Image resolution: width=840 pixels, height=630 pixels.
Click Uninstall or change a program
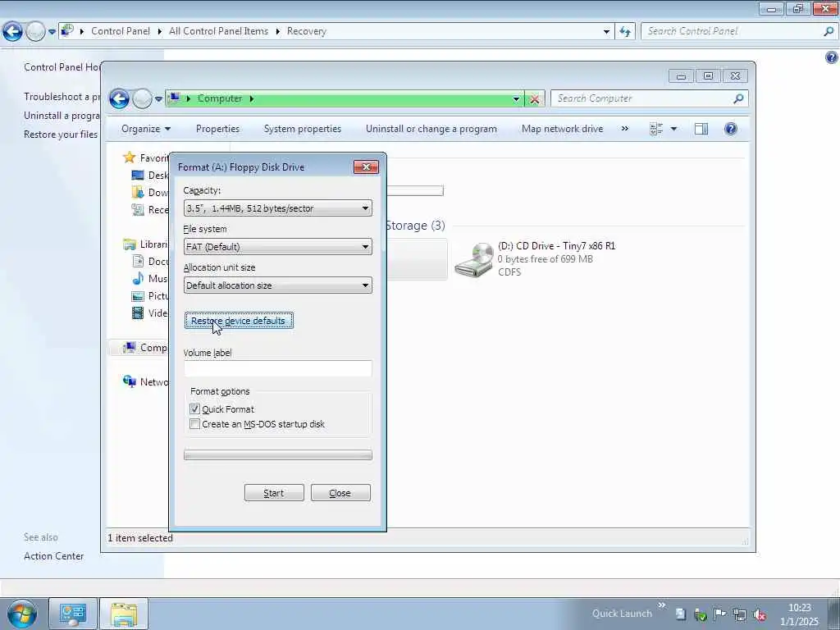[431, 129]
